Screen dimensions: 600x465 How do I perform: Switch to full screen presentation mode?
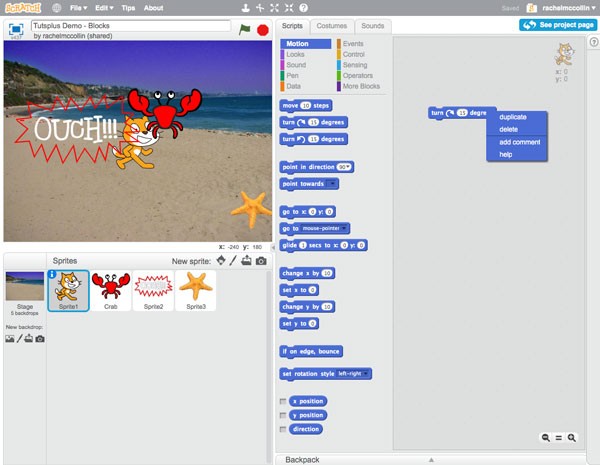pyautogui.click(x=16, y=29)
